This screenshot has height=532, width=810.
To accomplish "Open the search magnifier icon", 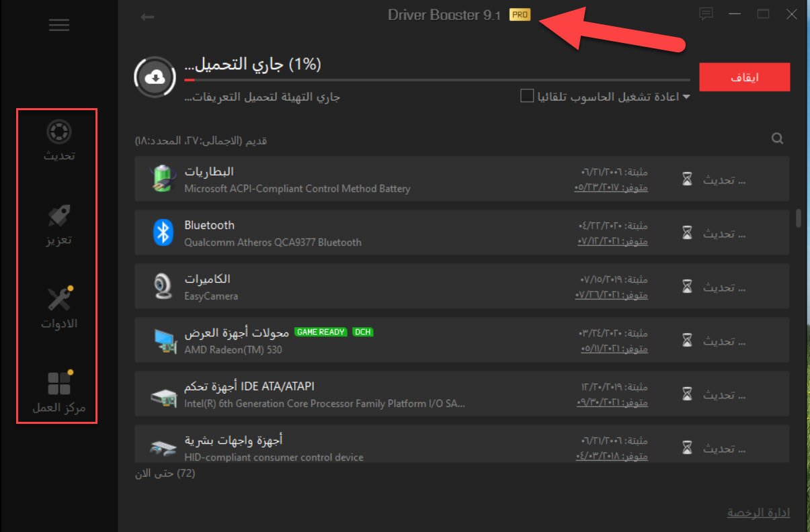I will point(778,139).
